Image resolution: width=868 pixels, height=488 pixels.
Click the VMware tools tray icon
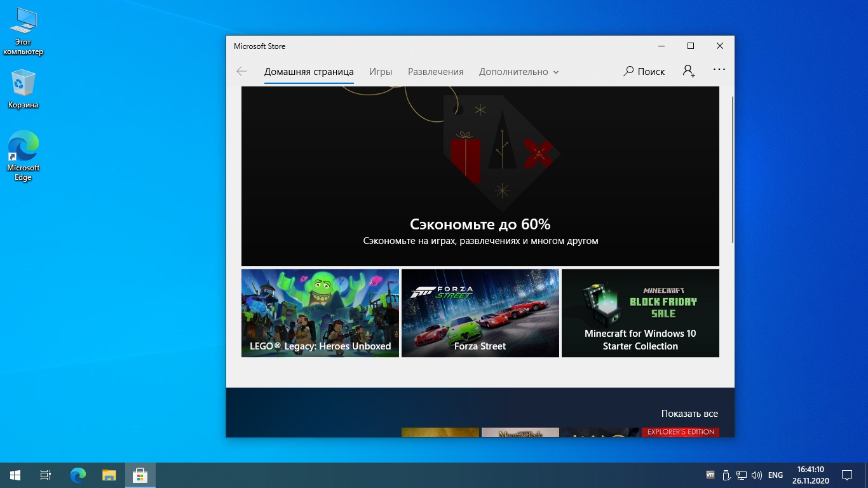coord(710,475)
